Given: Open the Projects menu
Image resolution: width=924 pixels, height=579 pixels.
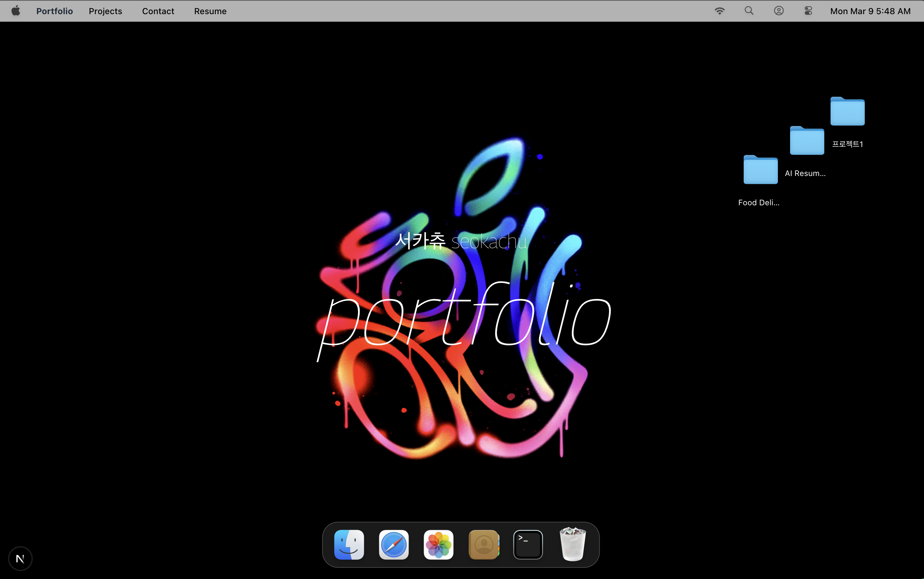Looking at the screenshot, I should [x=105, y=11].
